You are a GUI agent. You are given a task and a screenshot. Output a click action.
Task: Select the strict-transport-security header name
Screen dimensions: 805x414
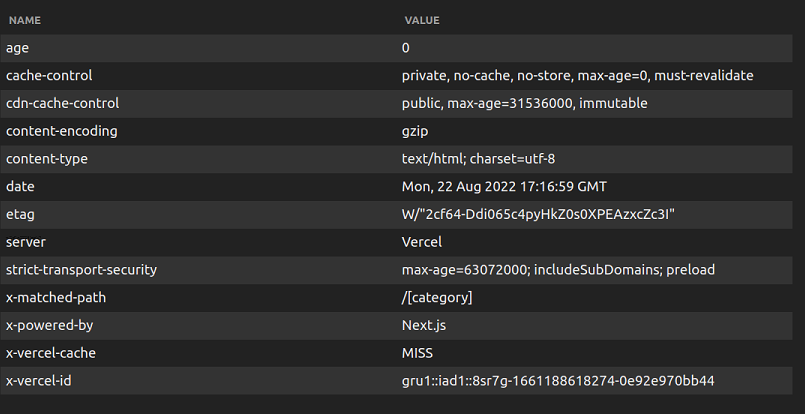click(x=81, y=270)
